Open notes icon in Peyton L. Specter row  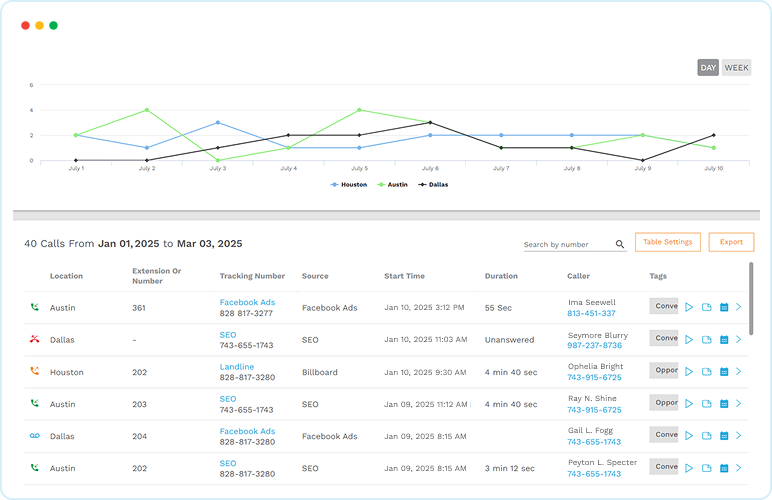click(707, 468)
